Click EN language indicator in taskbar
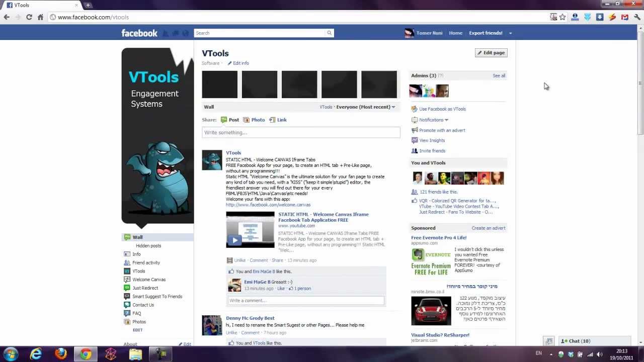Screen dimensions: 644x362 click(539, 353)
